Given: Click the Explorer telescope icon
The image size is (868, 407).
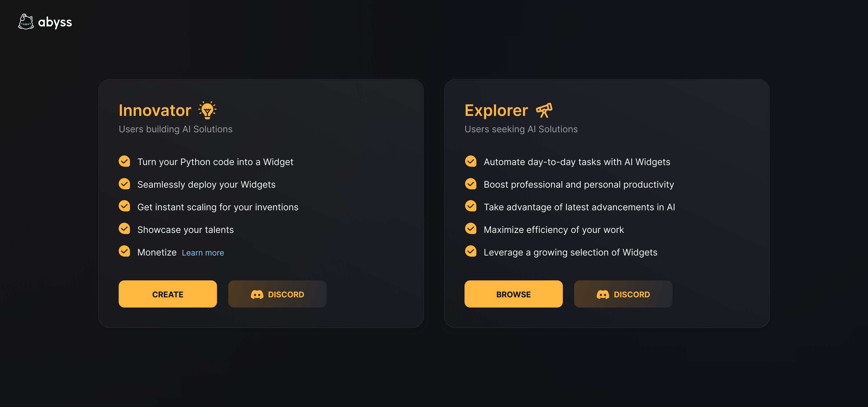Looking at the screenshot, I should pyautogui.click(x=544, y=110).
